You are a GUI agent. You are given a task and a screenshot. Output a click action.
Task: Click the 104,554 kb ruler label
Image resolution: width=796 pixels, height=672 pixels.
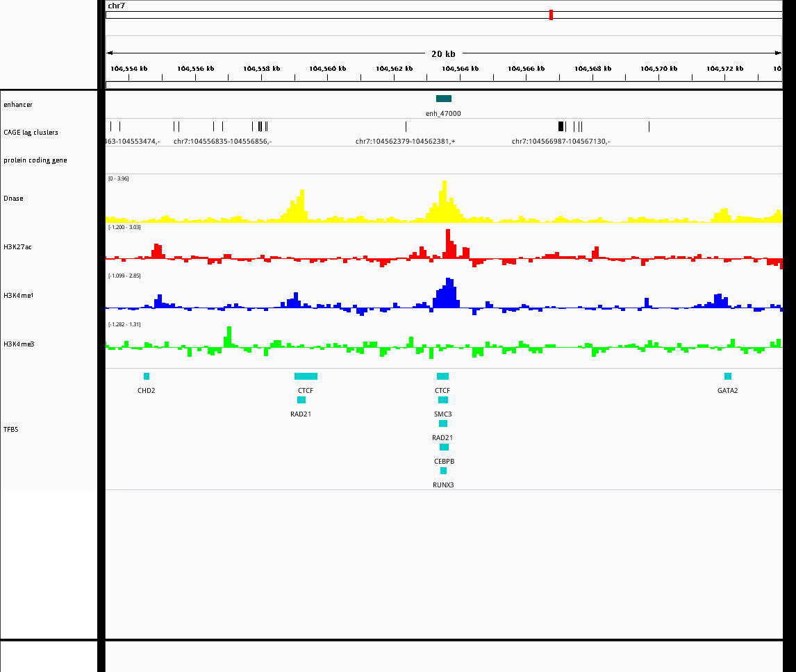tap(129, 69)
